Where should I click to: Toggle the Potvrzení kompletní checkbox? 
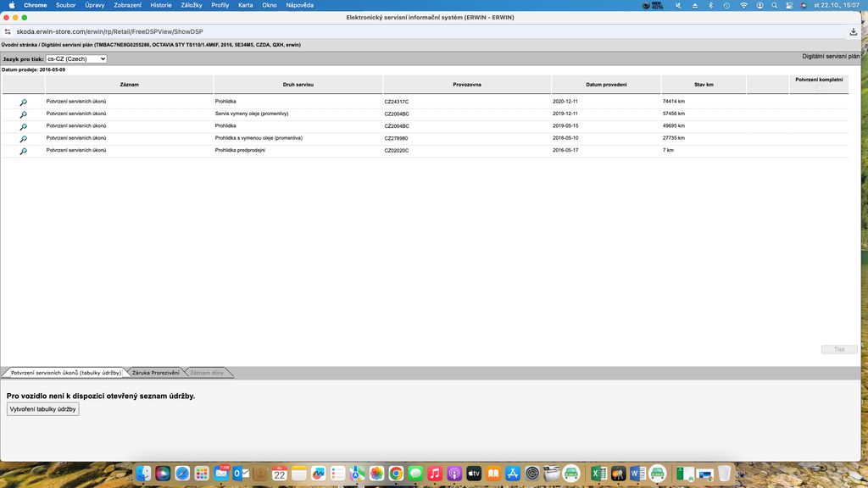pyautogui.click(x=819, y=87)
